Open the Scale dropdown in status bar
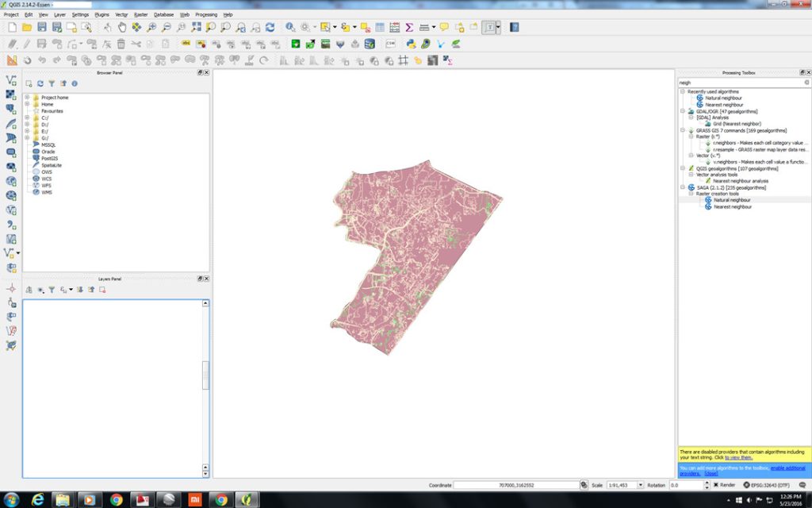The height and width of the screenshot is (508, 812). point(642,484)
